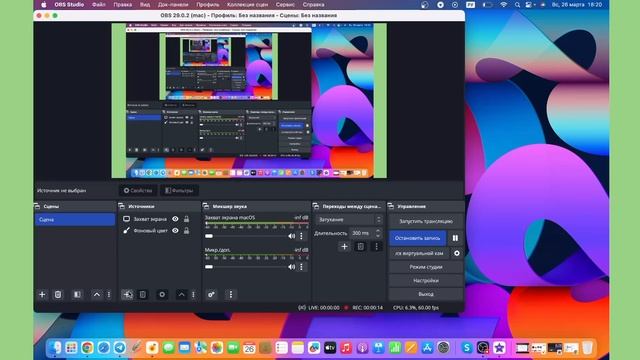Open options dots for Микр./доп. audio
This screenshot has width=640, height=360.
(302, 267)
